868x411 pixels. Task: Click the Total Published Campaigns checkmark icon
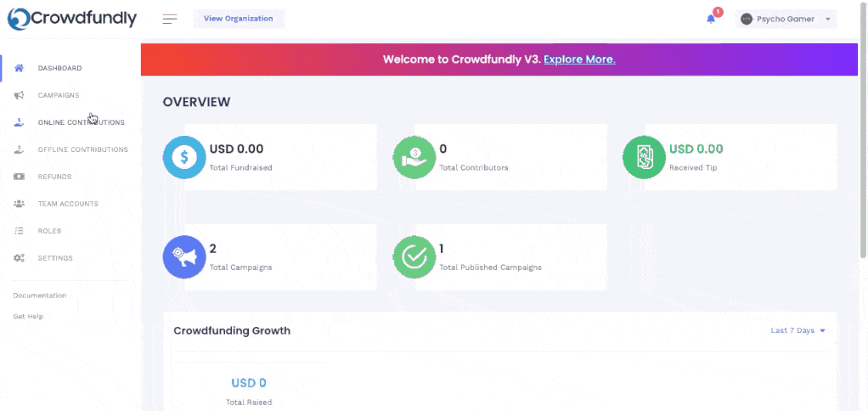tap(414, 257)
